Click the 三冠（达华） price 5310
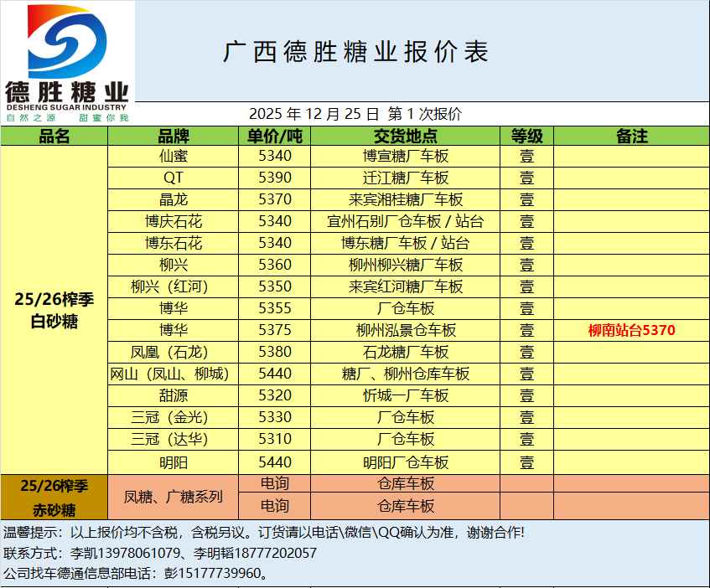The height and width of the screenshot is (588, 710). click(275, 439)
